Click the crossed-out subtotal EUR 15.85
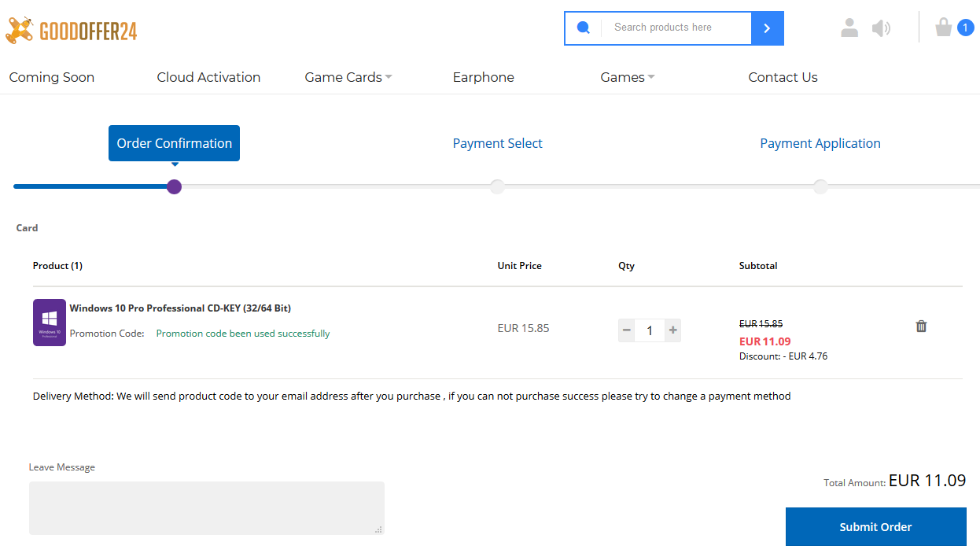The image size is (980, 557). tap(761, 324)
